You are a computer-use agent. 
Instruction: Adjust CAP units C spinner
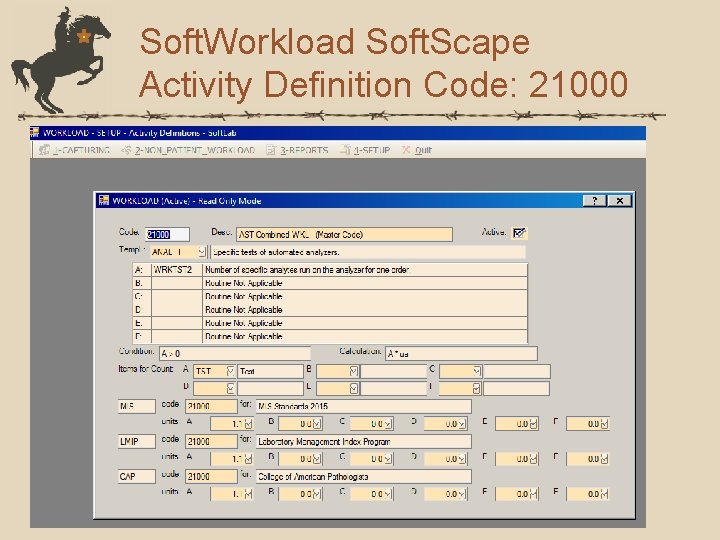click(x=388, y=494)
